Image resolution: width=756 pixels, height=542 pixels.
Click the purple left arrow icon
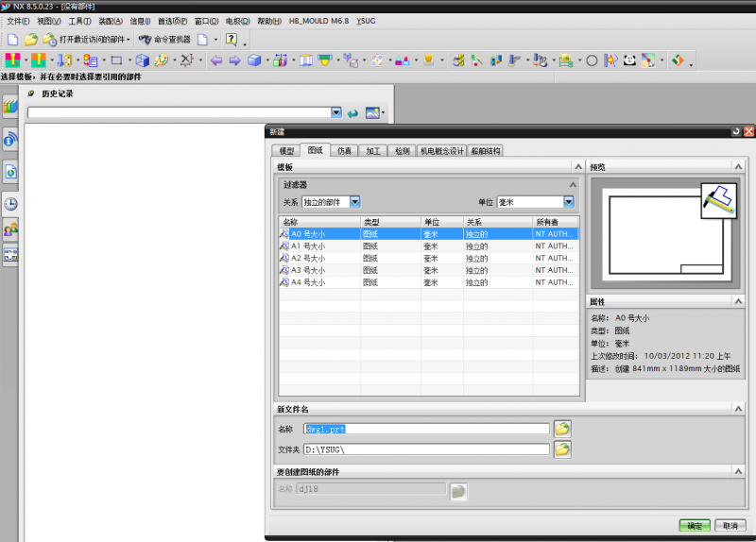(x=216, y=60)
